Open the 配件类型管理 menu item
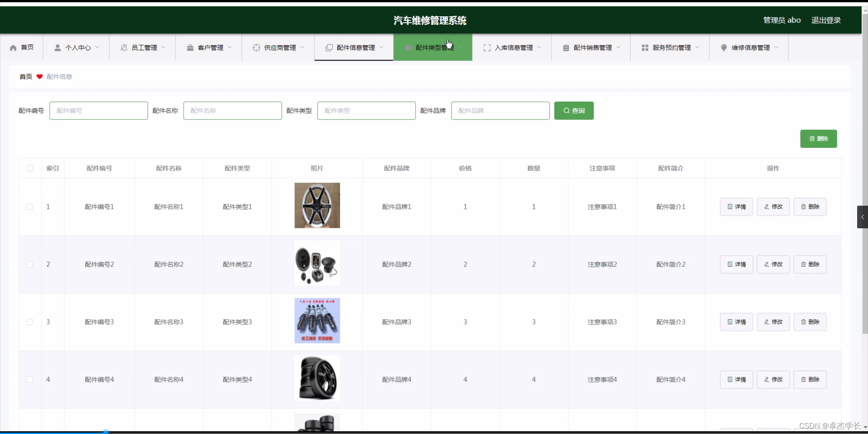 click(x=433, y=47)
